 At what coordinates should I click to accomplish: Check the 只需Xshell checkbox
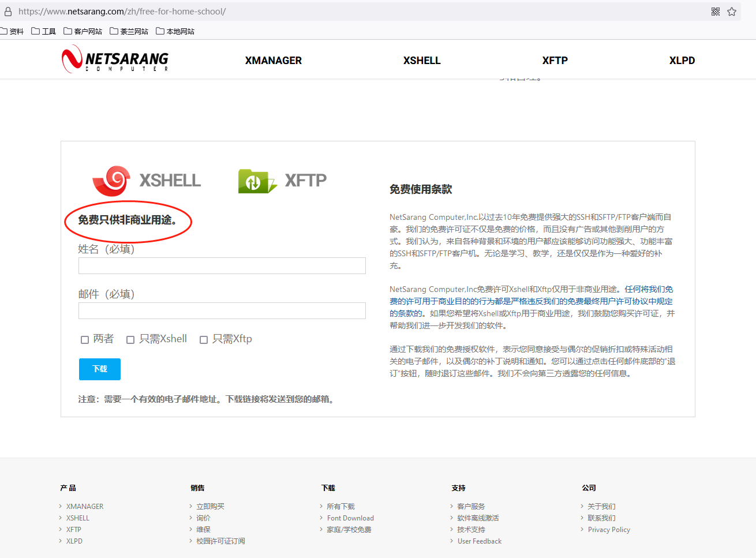pyautogui.click(x=130, y=340)
